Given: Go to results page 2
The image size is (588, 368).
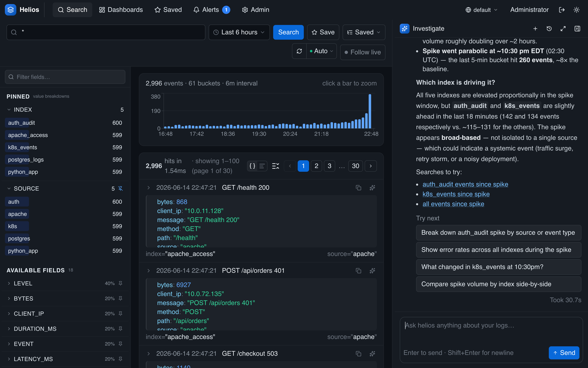Looking at the screenshot, I should (316, 166).
